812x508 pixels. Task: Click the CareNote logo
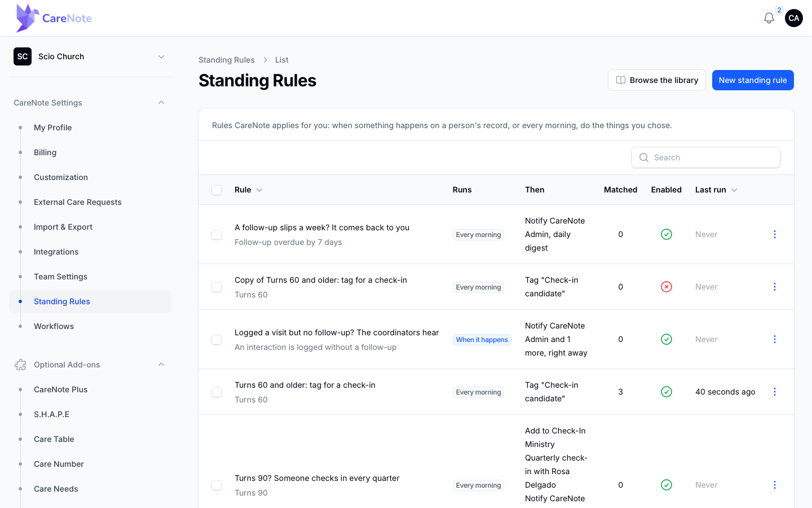[54, 18]
